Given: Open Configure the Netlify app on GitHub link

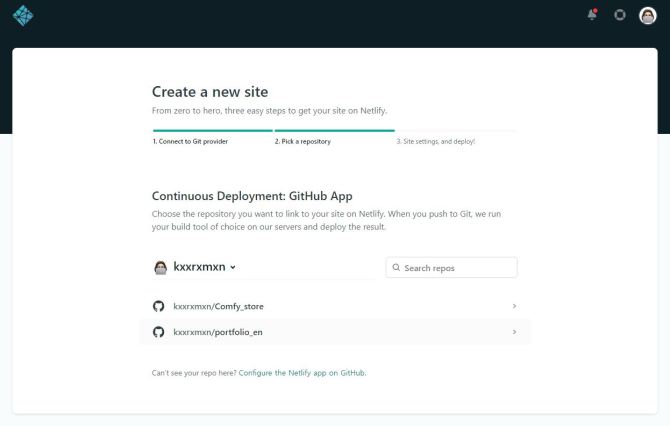Looking at the screenshot, I should click(x=302, y=373).
